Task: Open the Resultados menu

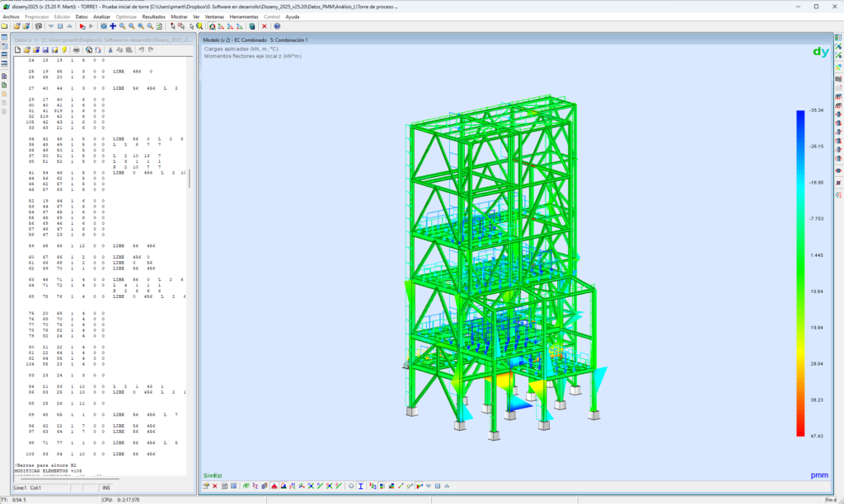Action: (153, 16)
